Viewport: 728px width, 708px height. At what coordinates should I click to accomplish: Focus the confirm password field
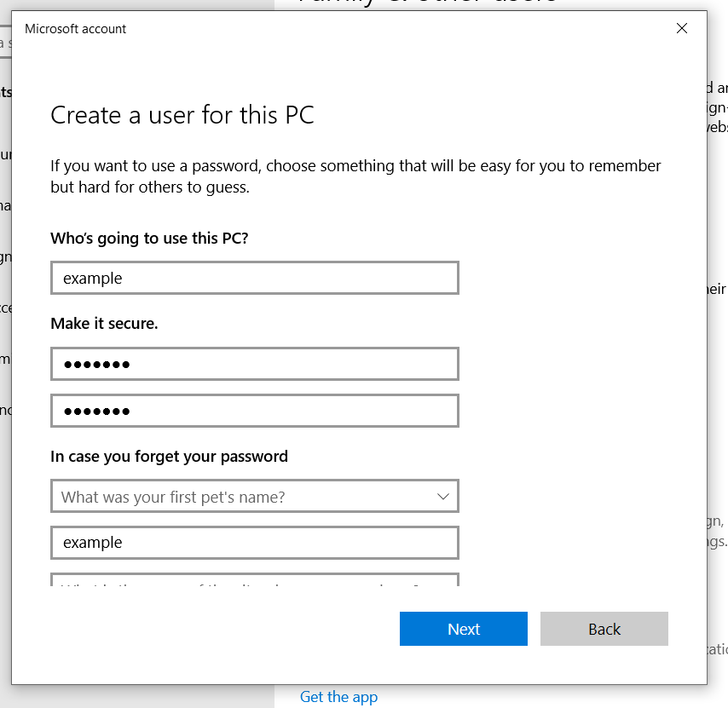(255, 411)
